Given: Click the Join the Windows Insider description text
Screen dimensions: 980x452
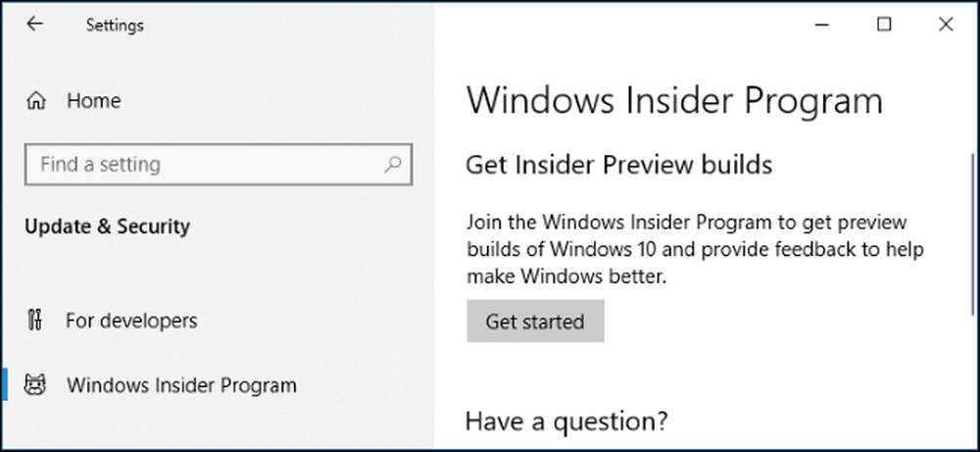Looking at the screenshot, I should pyautogui.click(x=695, y=249).
